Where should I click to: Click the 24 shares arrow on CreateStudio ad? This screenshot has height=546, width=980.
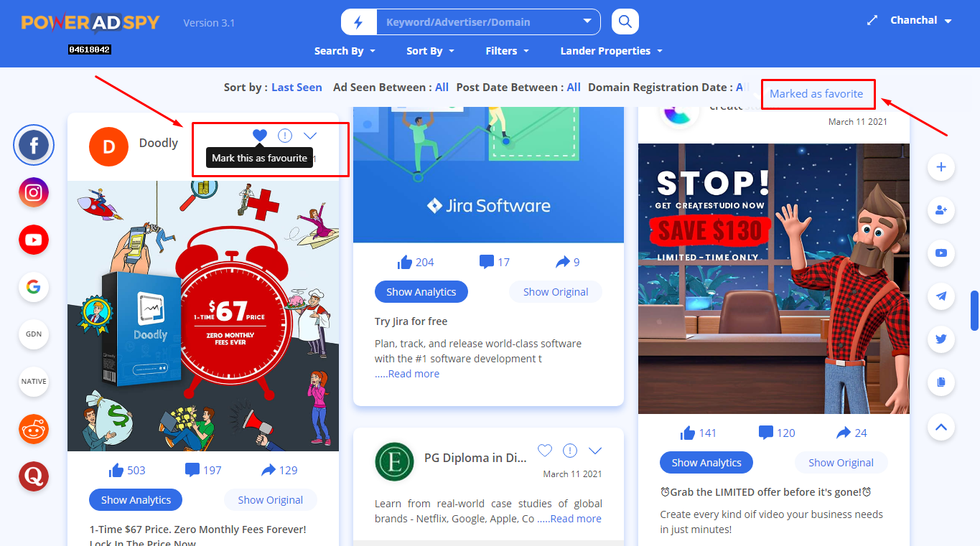tap(844, 433)
